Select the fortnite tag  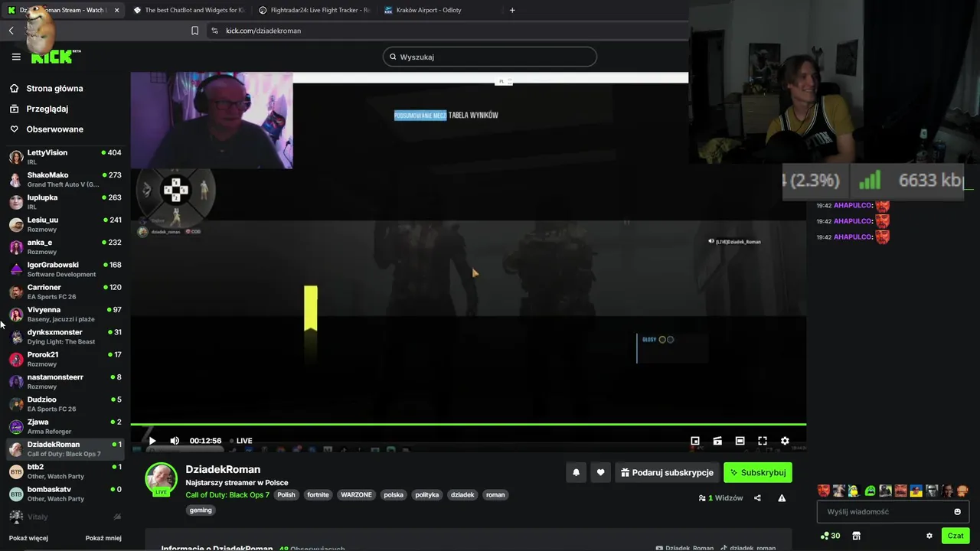tap(318, 495)
